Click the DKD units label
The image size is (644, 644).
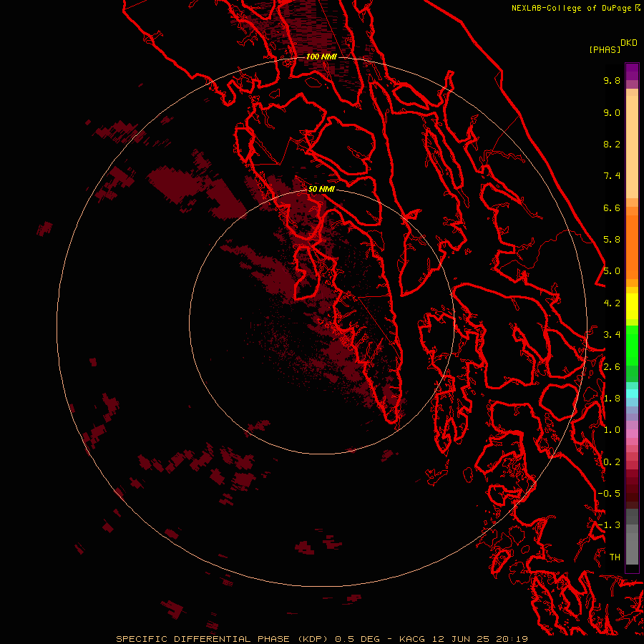tap(629, 43)
